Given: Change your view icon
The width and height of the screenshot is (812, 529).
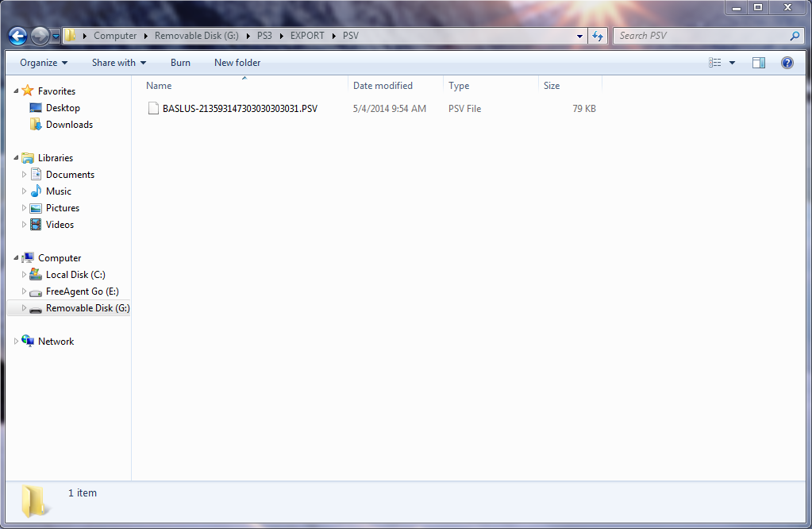Looking at the screenshot, I should 714,63.
